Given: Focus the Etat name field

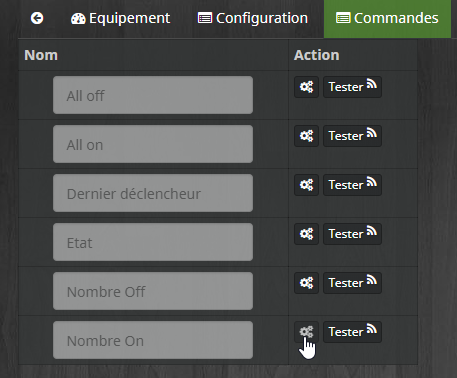Looking at the screenshot, I should (x=153, y=242).
